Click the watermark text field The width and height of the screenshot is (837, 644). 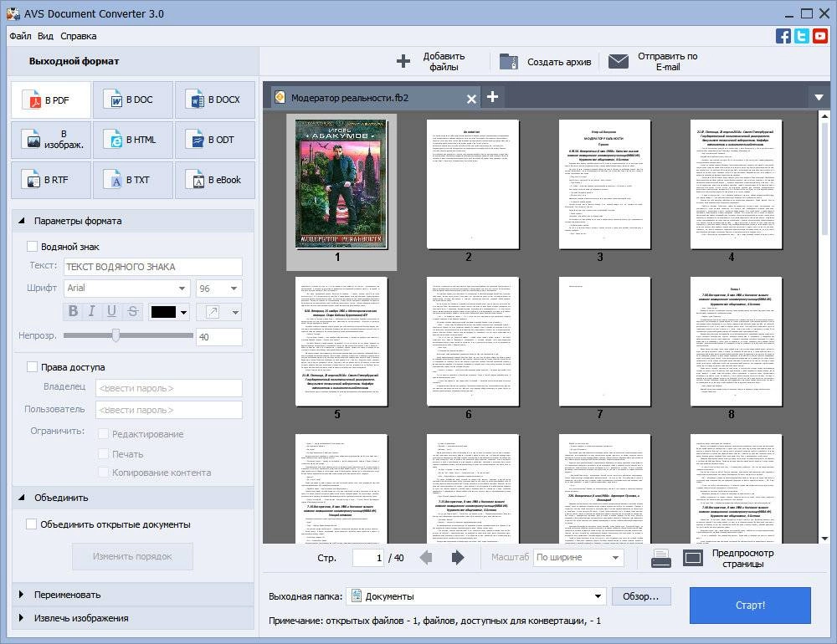tap(152, 267)
